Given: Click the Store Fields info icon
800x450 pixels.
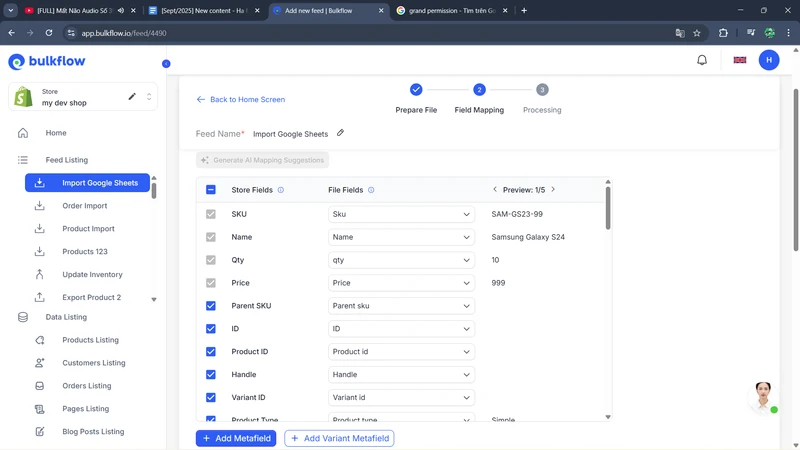Looking at the screenshot, I should click(281, 190).
